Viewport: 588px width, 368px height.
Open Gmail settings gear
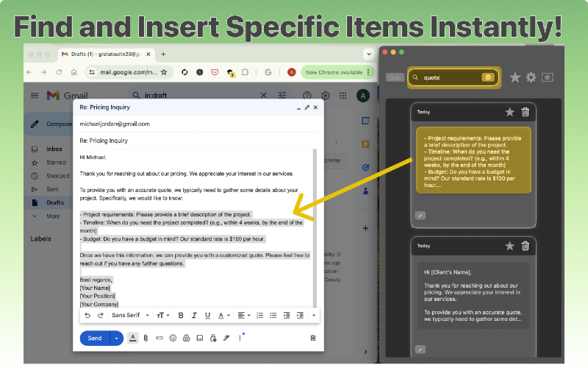[326, 96]
